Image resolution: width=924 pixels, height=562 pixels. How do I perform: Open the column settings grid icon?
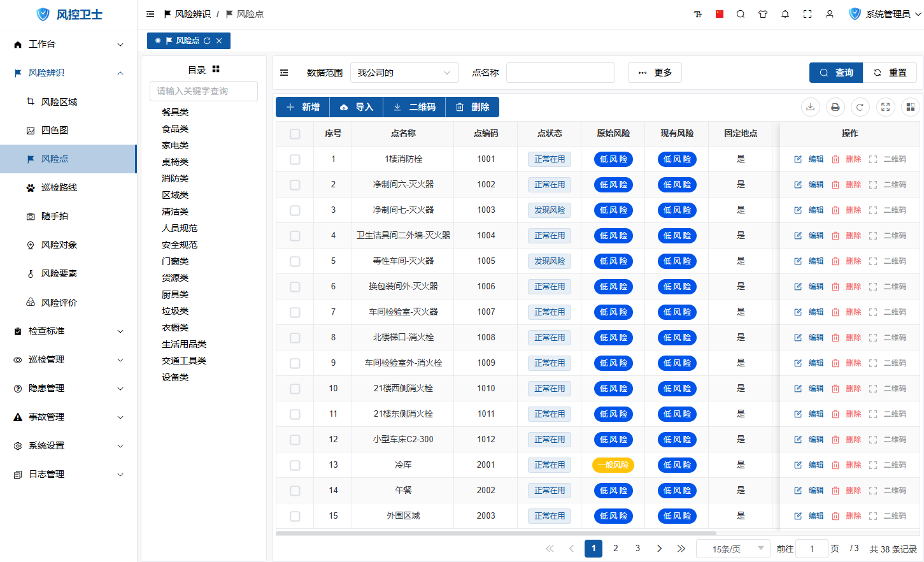point(910,107)
